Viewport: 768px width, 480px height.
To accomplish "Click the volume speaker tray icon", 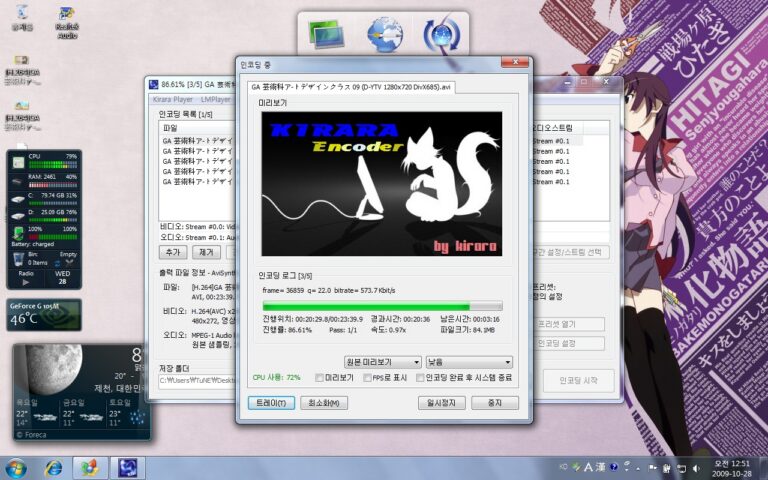I will [x=696, y=468].
